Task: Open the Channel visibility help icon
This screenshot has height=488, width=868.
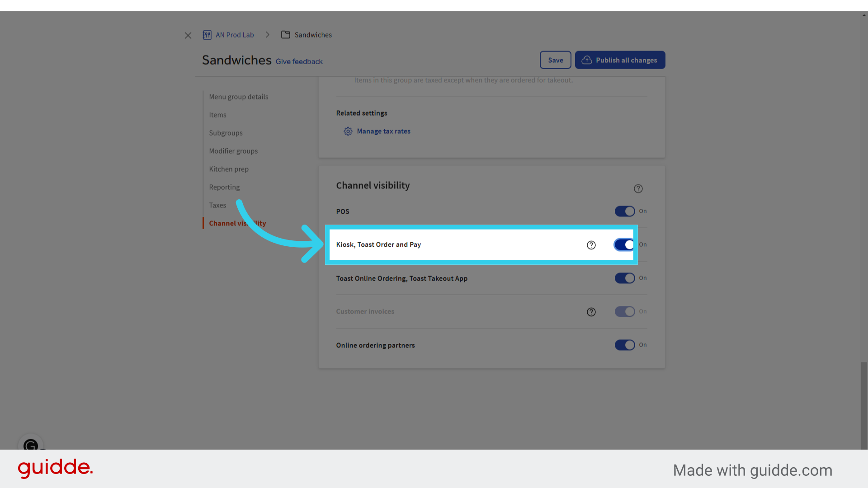Action: (x=638, y=189)
